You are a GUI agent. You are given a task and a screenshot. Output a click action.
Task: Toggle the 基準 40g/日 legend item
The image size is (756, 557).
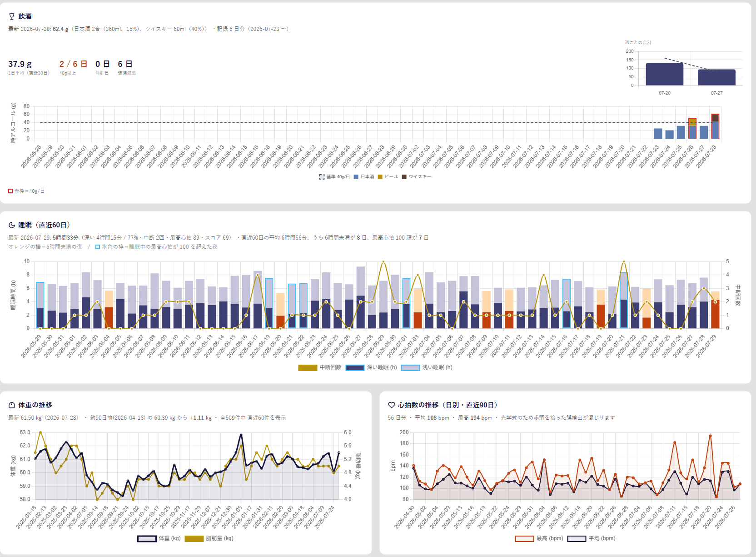(335, 177)
